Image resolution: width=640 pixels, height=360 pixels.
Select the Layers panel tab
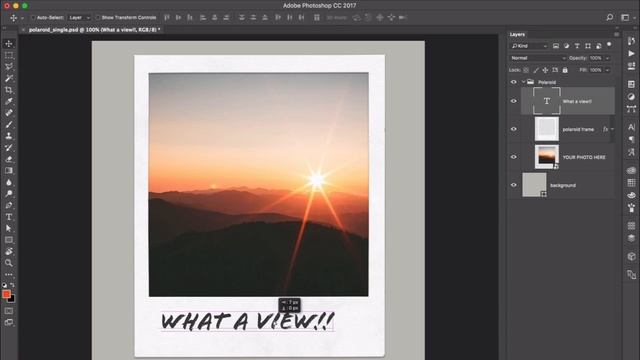(x=517, y=34)
